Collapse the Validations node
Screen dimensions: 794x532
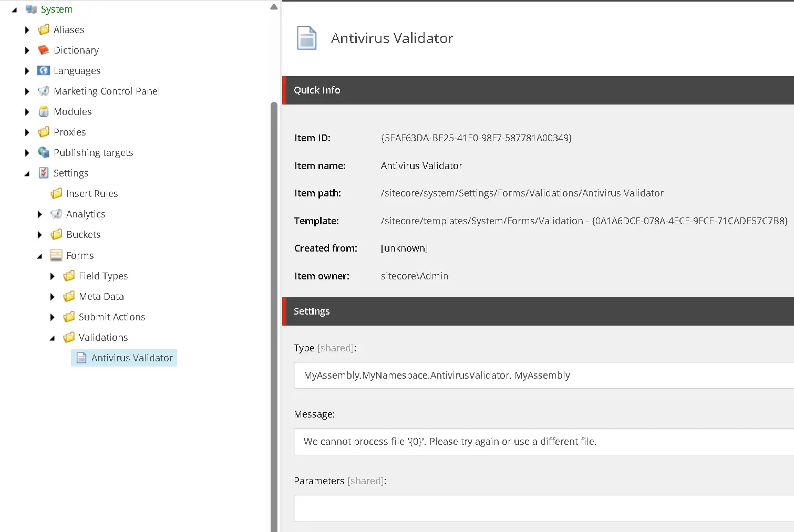(x=52, y=338)
